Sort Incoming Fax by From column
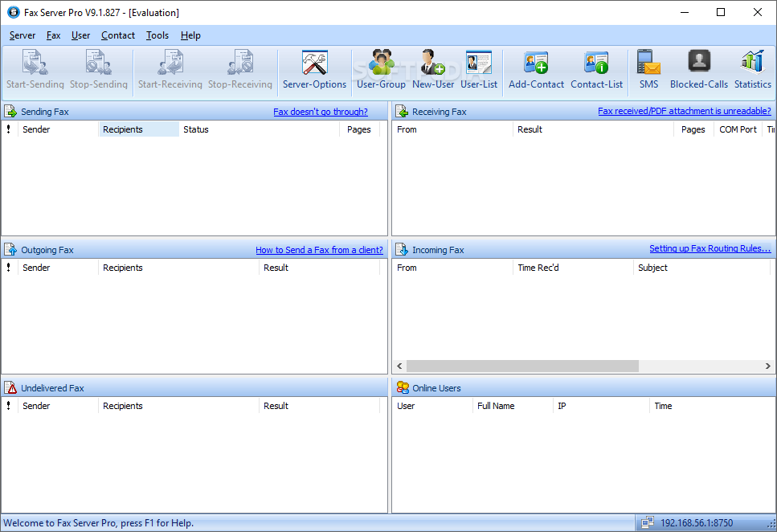Screen dimensions: 777x532 coord(452,268)
